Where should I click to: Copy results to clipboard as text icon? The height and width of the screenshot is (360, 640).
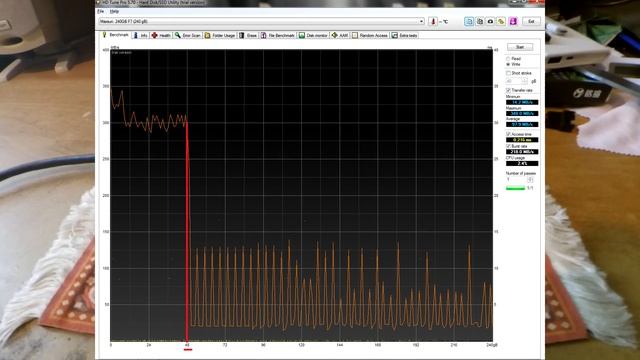pyautogui.click(x=469, y=21)
